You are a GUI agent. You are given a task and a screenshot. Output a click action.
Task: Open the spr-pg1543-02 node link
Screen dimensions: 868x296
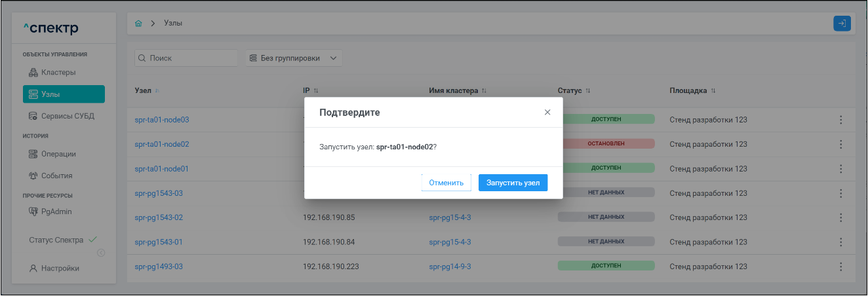[159, 217]
